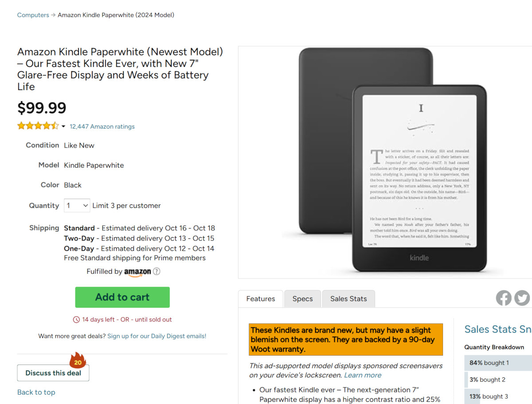The width and height of the screenshot is (532, 404).
Task: Click the star rating graphic
Action: point(38,126)
